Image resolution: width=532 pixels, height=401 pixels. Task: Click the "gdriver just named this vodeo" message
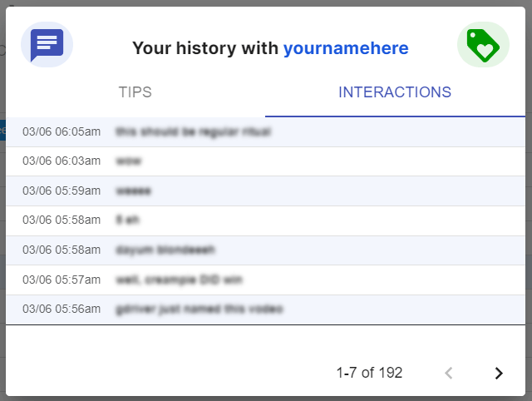click(198, 309)
